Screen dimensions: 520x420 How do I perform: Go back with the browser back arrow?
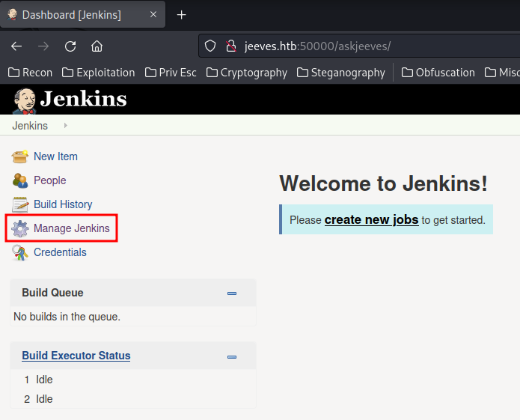pos(16,46)
